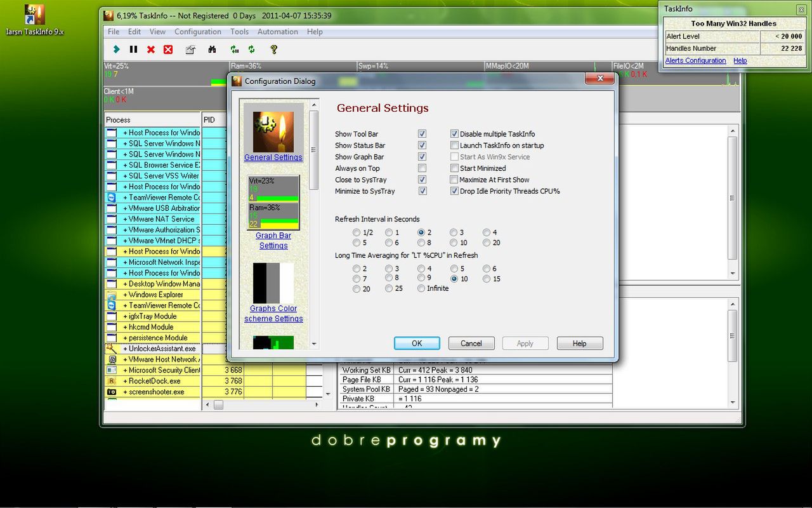Enable Launch TaskInfo on startup
Viewport: 812px width, 508px height.
pyautogui.click(x=454, y=145)
